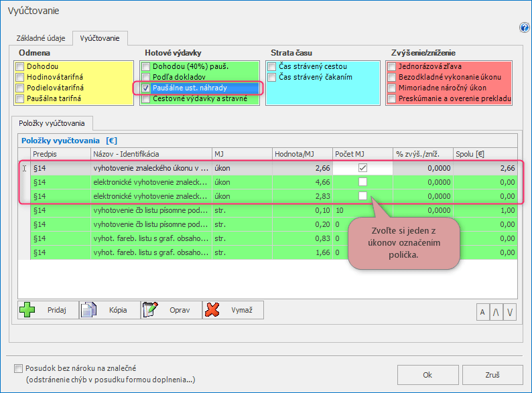Move item down with the down arrow button
The height and width of the screenshot is (393, 532).
[x=511, y=311]
